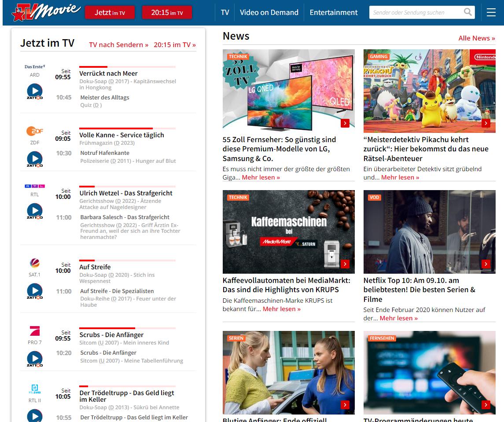Click the search magnifier icon
504x422 pixels.
click(x=467, y=12)
